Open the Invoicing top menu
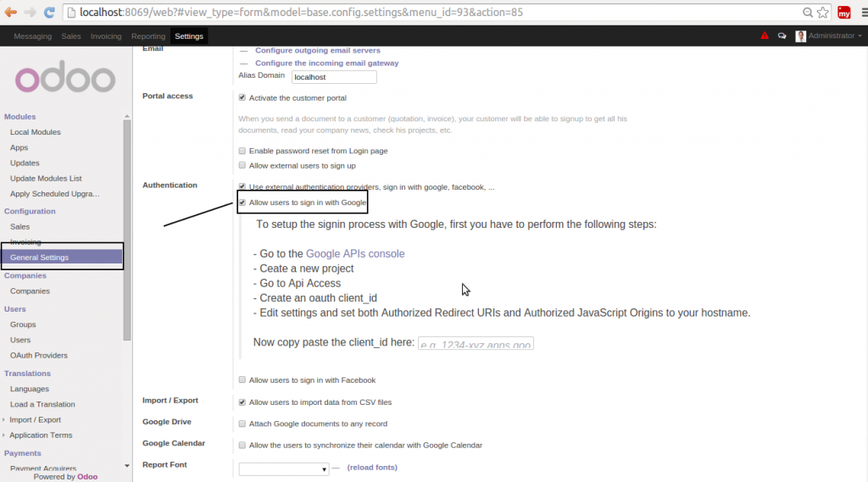Image resolution: width=868 pixels, height=482 pixels. pos(106,36)
